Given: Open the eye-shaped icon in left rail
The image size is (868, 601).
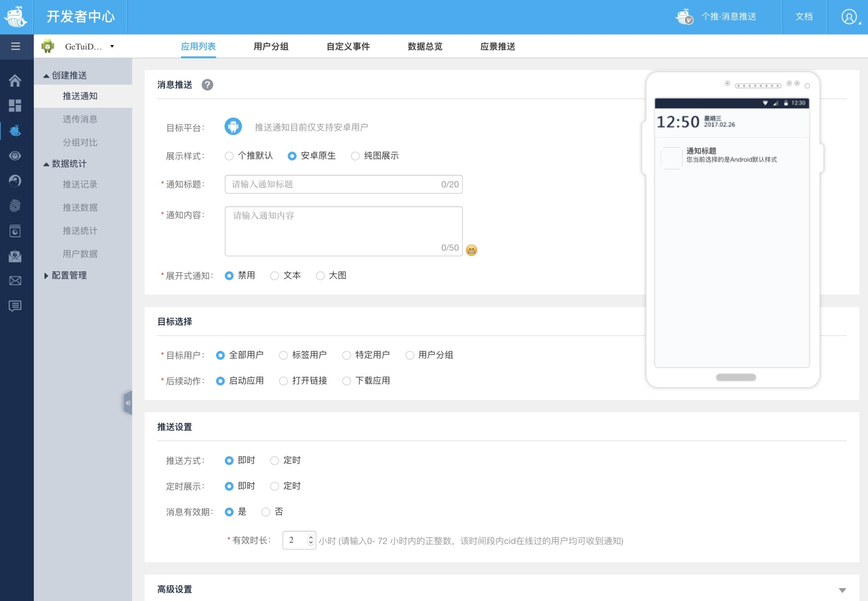Looking at the screenshot, I should coord(15,155).
